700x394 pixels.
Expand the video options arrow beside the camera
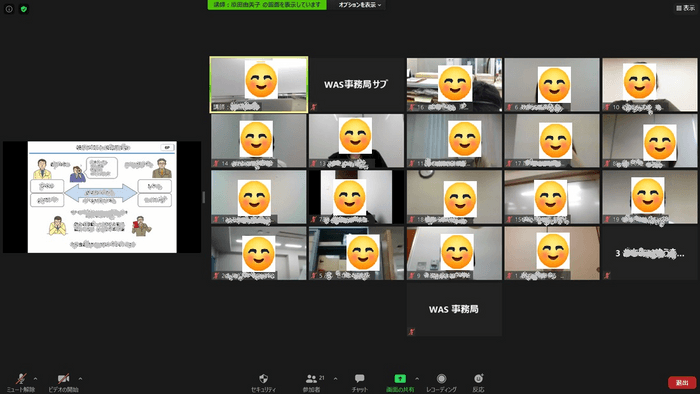tap(80, 379)
